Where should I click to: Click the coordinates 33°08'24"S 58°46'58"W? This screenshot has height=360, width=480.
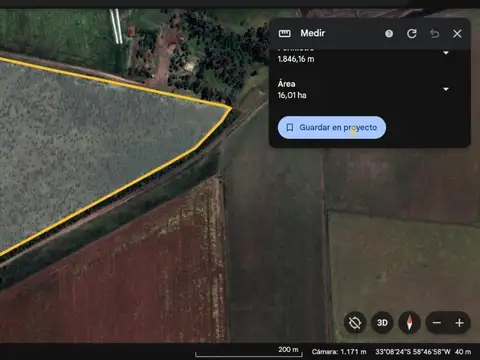tap(413, 352)
